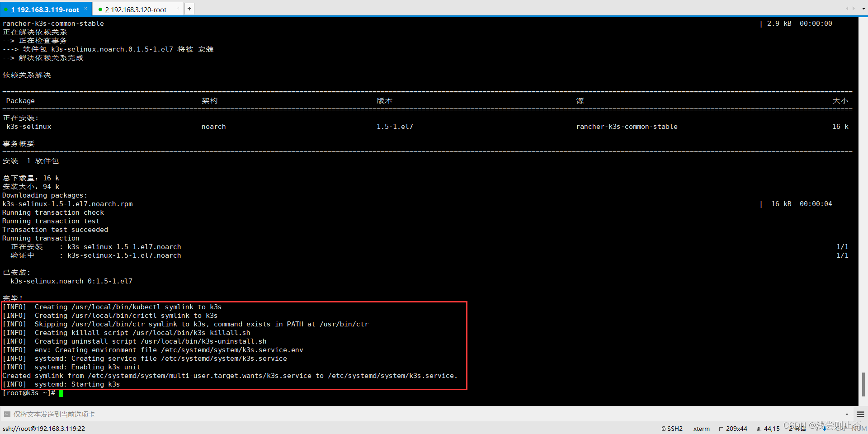
Task: Click the 44,15 cursor position status
Action: (x=769, y=429)
